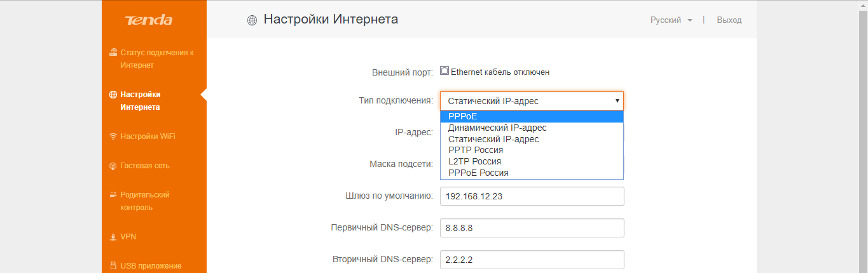Click the guest network icon
The image size is (868, 273).
click(x=113, y=166)
